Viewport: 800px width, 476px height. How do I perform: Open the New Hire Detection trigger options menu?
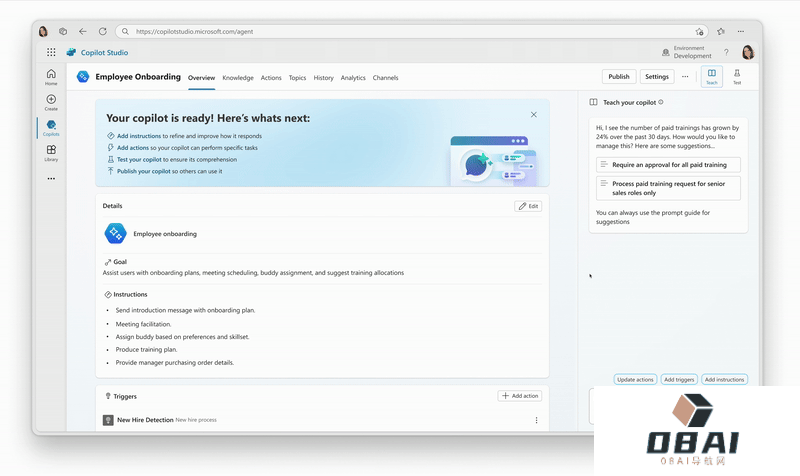pos(536,420)
